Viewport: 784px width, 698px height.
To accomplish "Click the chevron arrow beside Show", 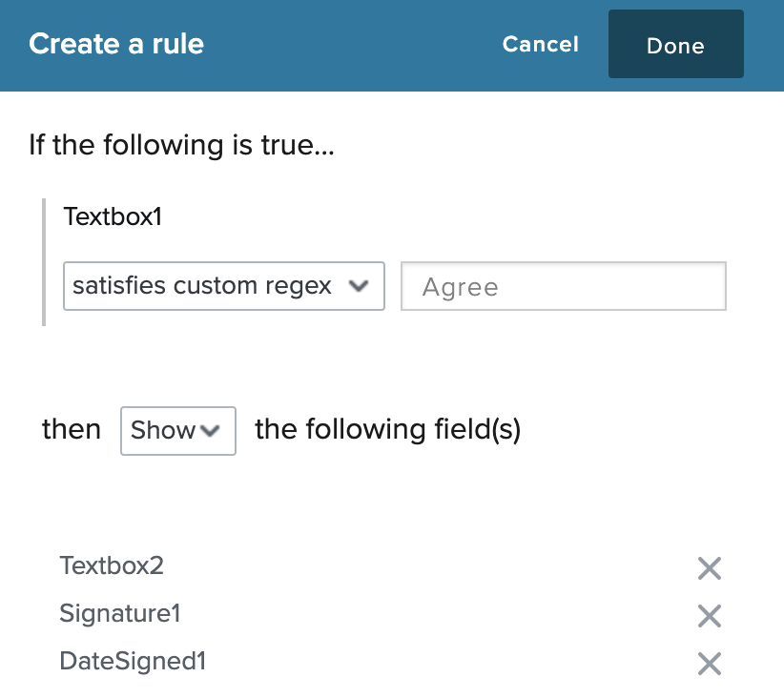I will (x=210, y=430).
